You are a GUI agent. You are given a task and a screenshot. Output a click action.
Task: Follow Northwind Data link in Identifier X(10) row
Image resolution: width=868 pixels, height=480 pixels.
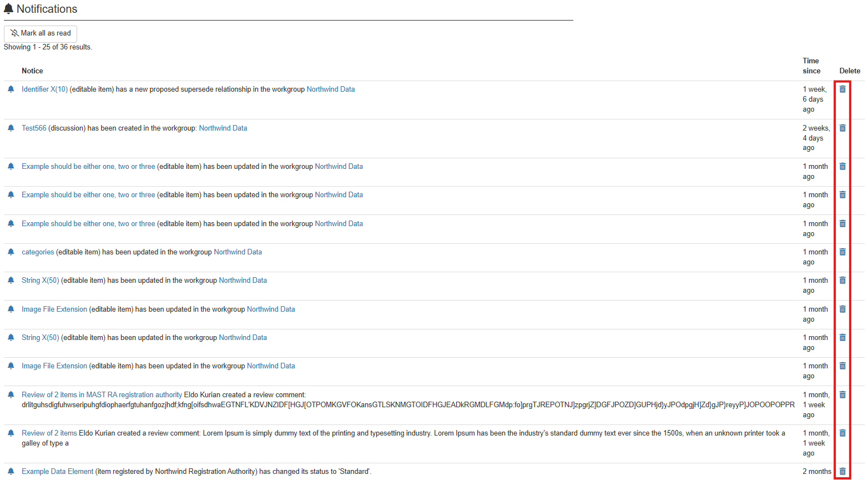[330, 89]
